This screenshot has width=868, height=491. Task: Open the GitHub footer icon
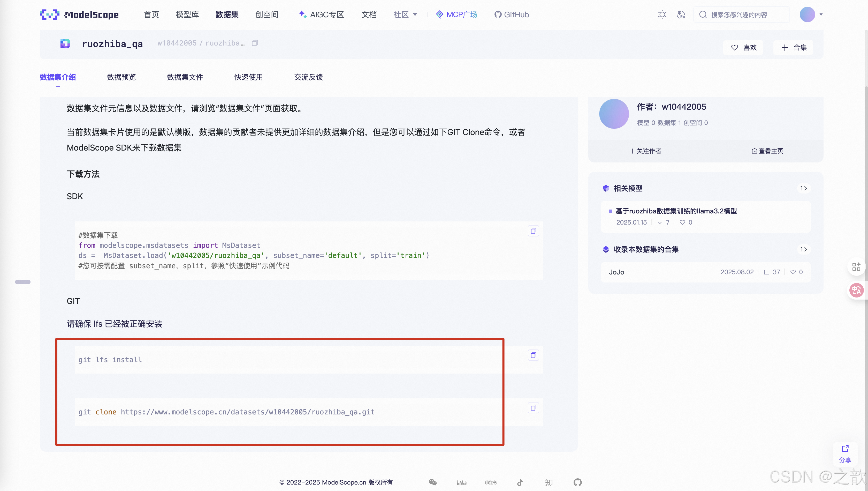point(577,482)
